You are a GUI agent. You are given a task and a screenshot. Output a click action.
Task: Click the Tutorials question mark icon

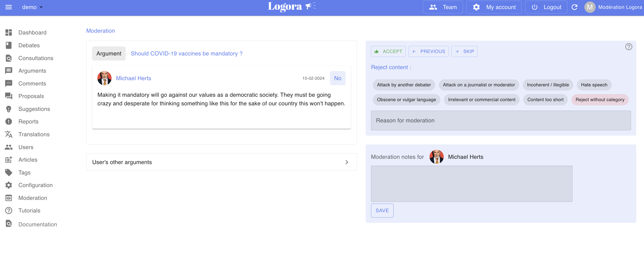pyautogui.click(x=8, y=210)
